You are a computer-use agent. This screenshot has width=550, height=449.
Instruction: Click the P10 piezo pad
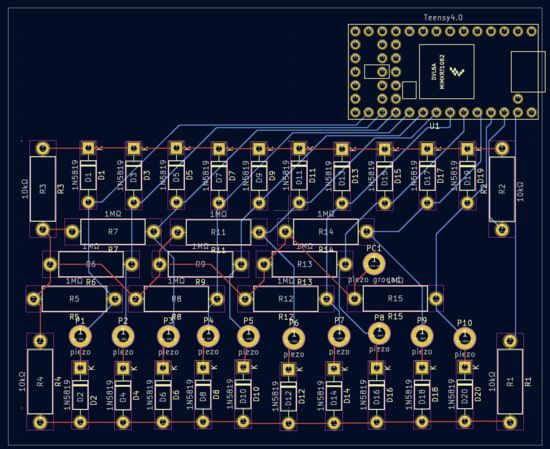click(464, 339)
